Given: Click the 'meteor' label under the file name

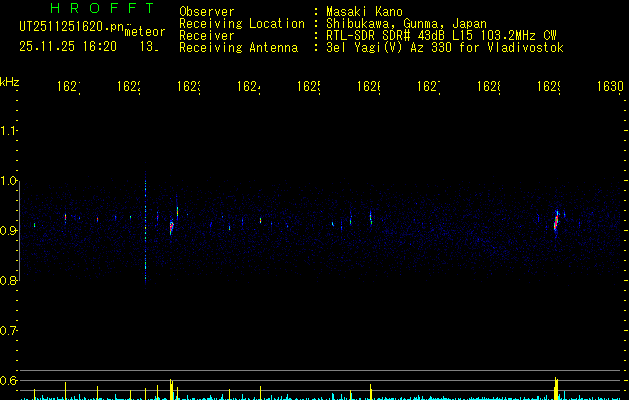Looking at the screenshot, I should tap(145, 32).
